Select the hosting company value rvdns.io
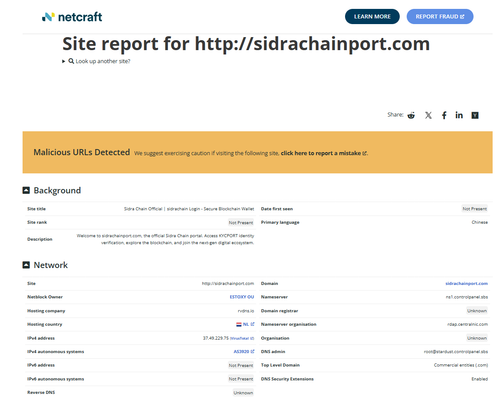This screenshot has height=398, width=500. tap(246, 311)
